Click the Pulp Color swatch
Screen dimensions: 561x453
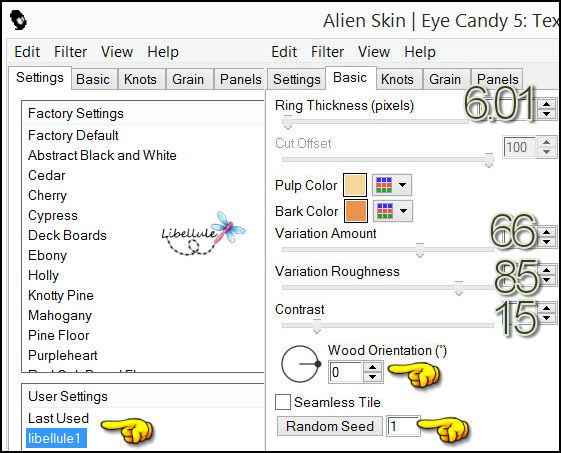pyautogui.click(x=355, y=185)
